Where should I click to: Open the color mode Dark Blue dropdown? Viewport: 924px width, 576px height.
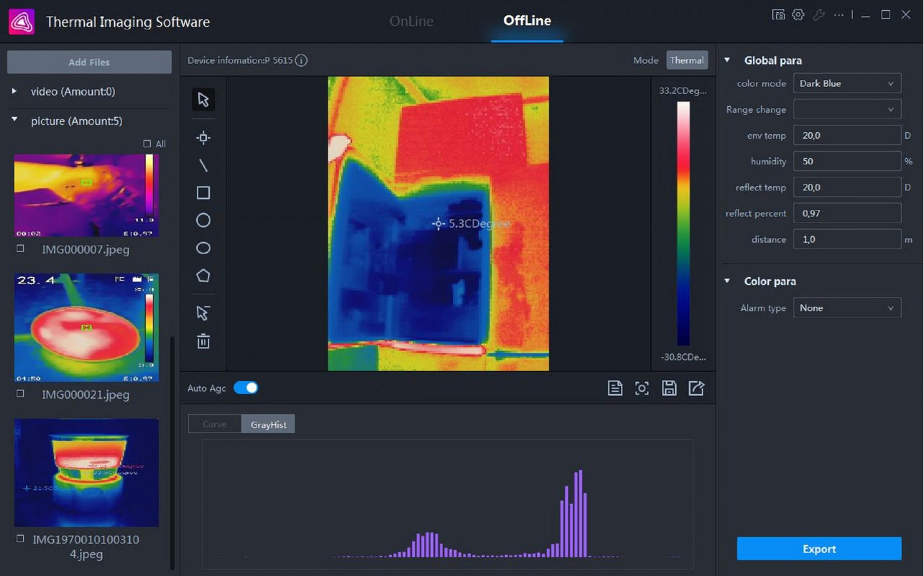click(847, 83)
